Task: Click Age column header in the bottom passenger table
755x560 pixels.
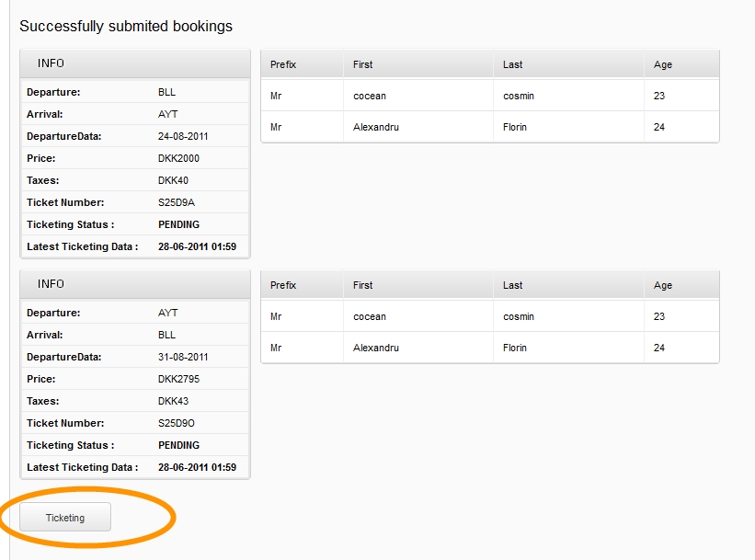Action: 663,285
